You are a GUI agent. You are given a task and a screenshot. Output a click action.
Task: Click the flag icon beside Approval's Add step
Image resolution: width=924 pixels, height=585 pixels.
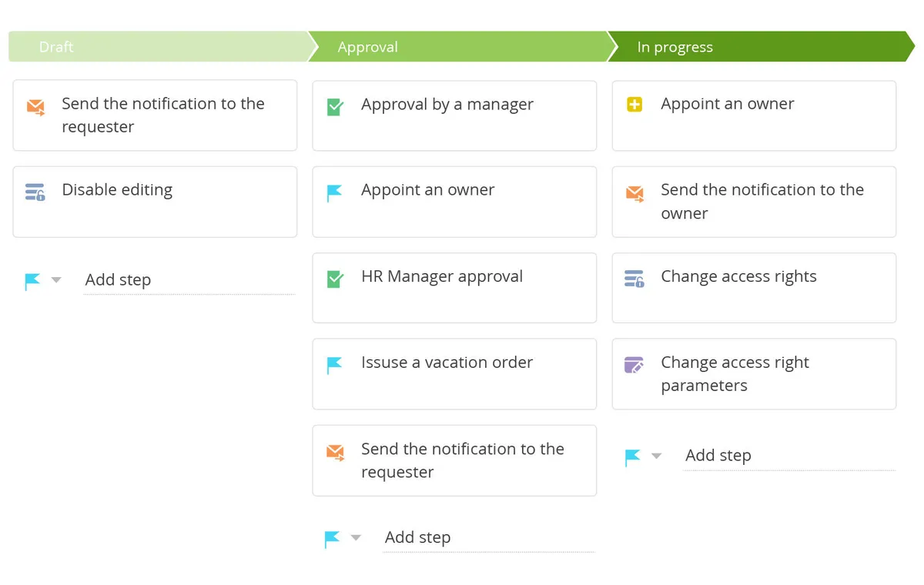point(332,540)
